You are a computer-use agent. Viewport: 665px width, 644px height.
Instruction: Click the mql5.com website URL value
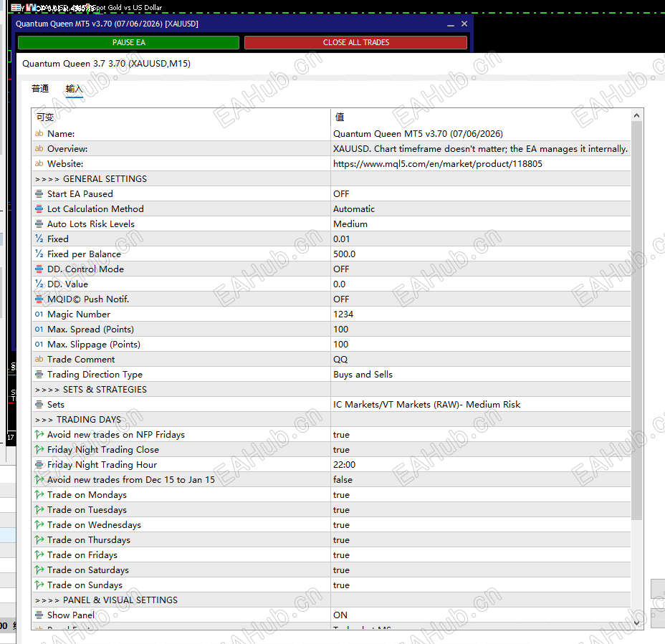click(438, 163)
